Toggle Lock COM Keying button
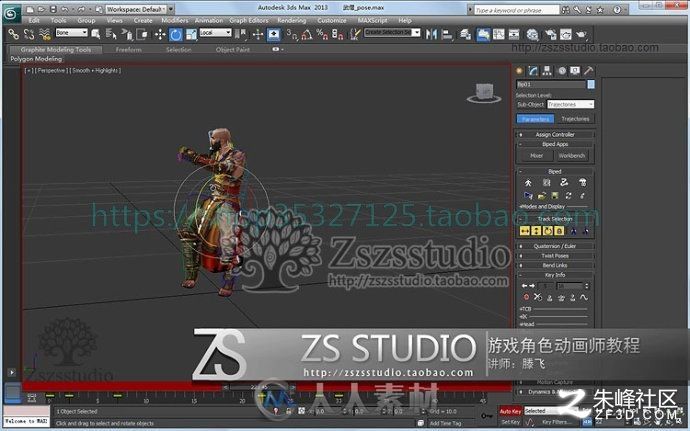This screenshot has width=690, height=431. click(559, 231)
